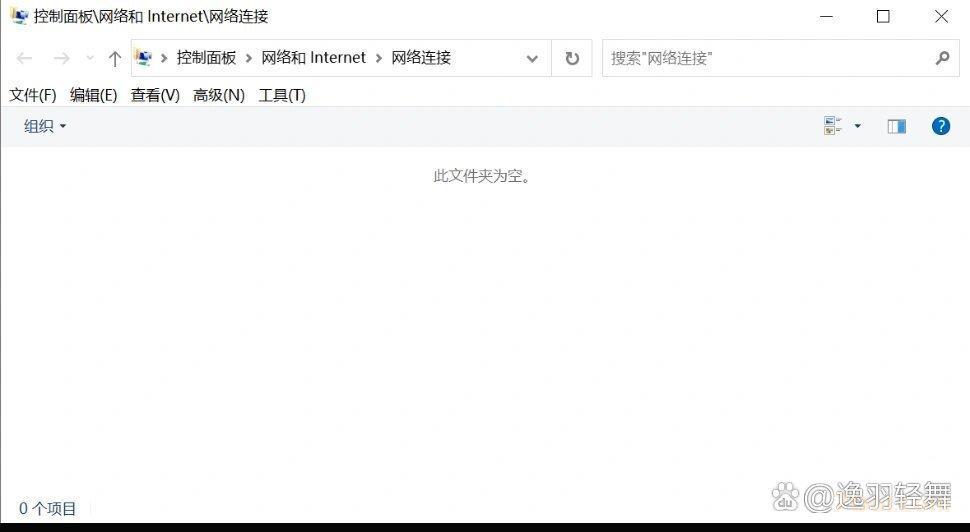Image resolution: width=970 pixels, height=532 pixels.
Task: Go up one folder level
Action: pyautogui.click(x=114, y=59)
